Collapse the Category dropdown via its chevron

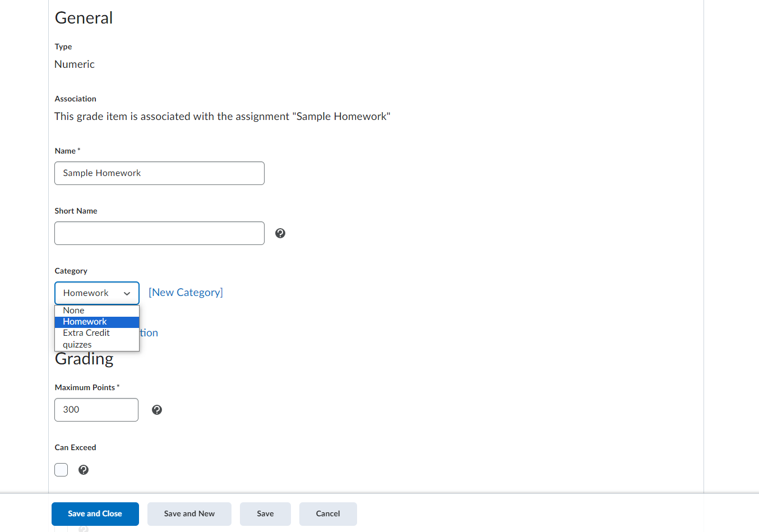point(127,293)
